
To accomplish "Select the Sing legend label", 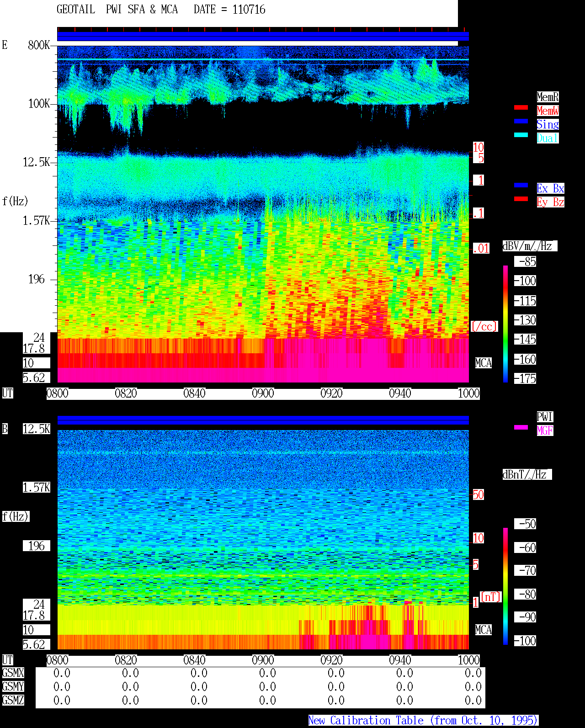I will click(548, 124).
